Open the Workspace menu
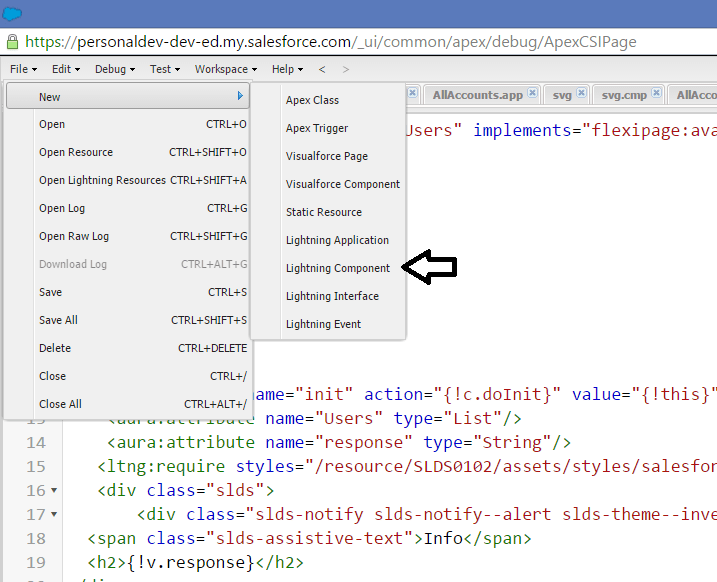The image size is (717, 582). click(226, 69)
